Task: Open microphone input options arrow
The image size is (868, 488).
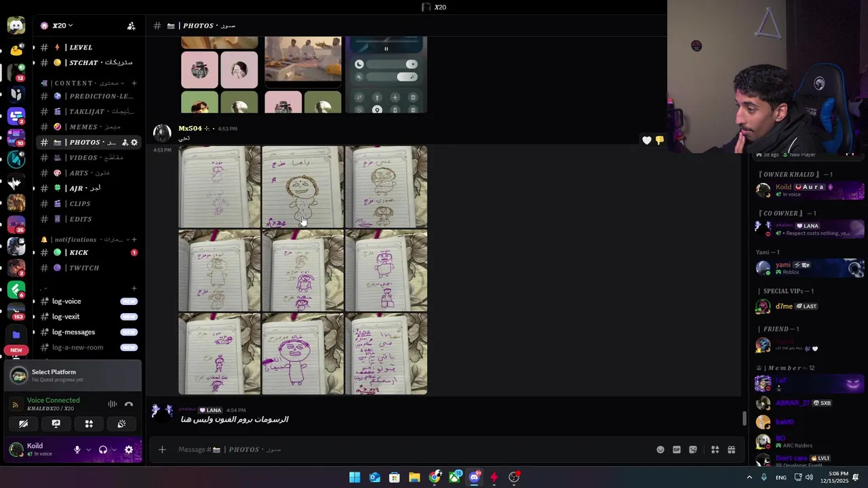Action: tap(88, 449)
